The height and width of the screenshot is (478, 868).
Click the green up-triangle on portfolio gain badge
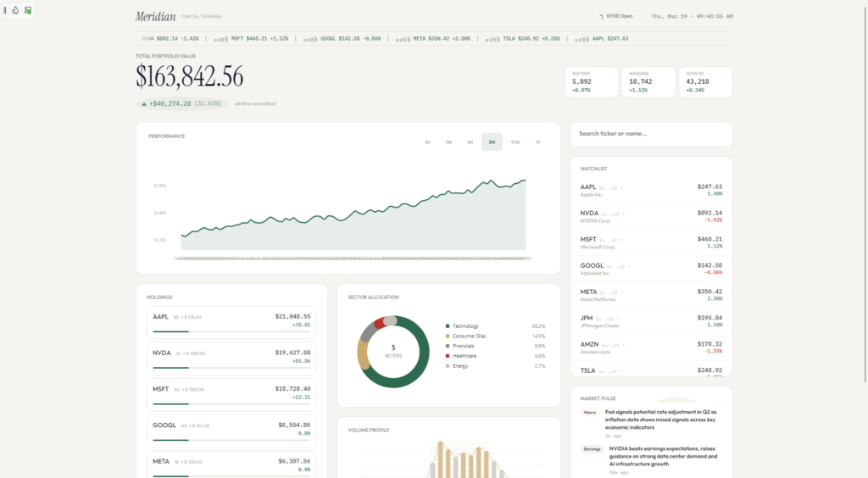pyautogui.click(x=143, y=103)
